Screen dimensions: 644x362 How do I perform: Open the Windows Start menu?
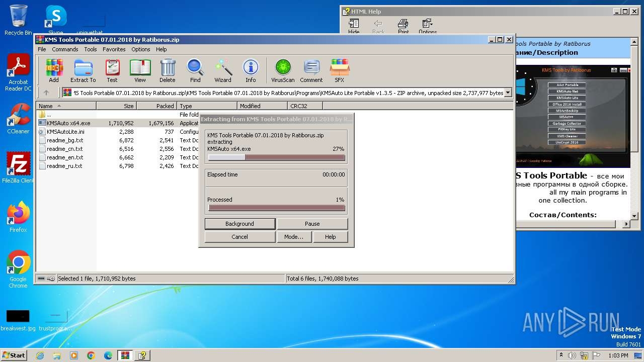[x=14, y=355]
